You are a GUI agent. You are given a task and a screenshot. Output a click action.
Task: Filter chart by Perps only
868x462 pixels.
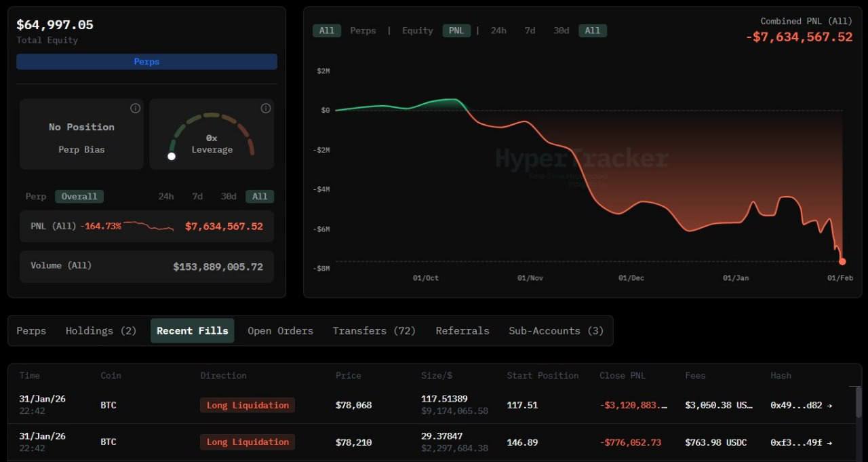(x=363, y=31)
